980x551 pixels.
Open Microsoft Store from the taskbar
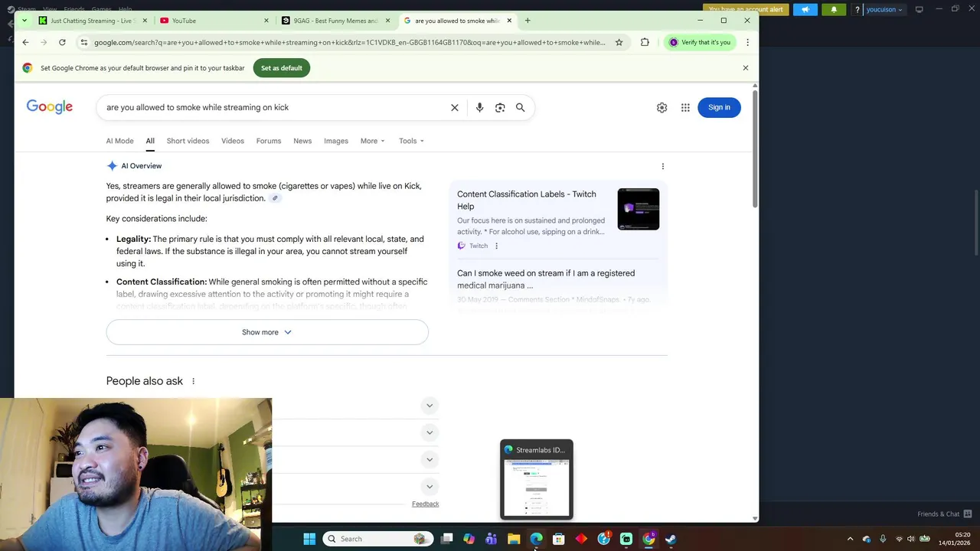[558, 539]
